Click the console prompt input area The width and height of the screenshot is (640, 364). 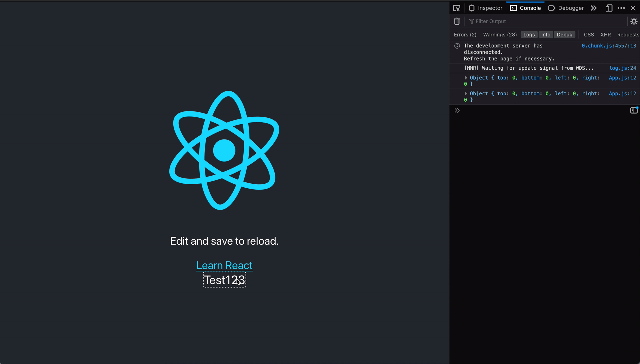click(545, 110)
